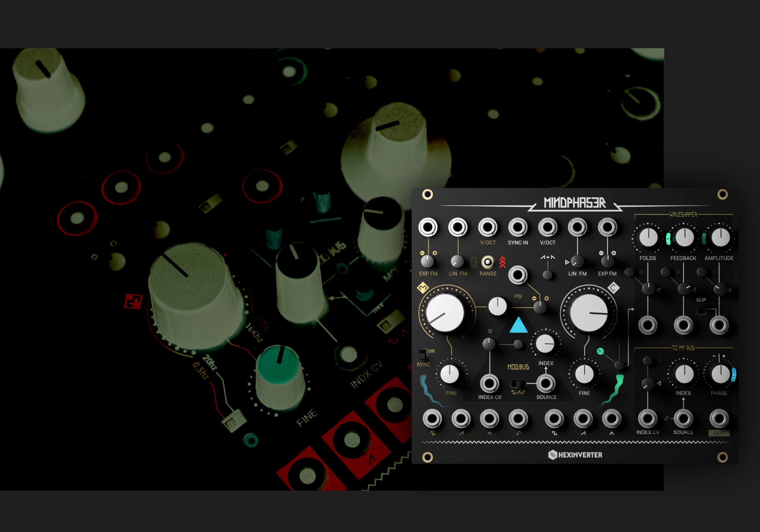Click the MINDPHAS3R title logo
Screen dimensions: 760x532
[575, 202]
